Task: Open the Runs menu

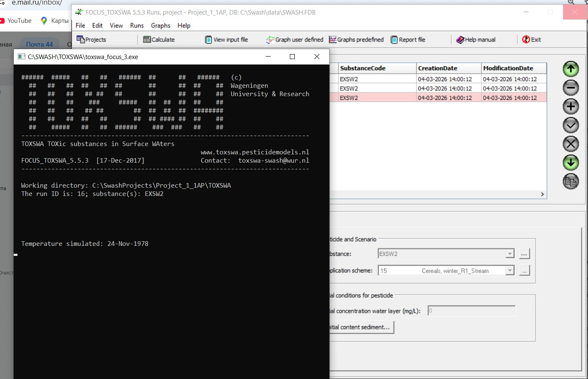Action: 137,25
